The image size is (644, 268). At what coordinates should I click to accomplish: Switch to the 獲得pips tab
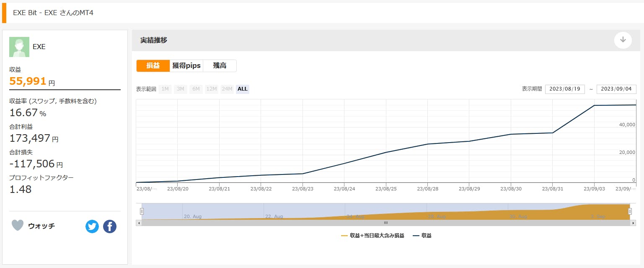186,66
